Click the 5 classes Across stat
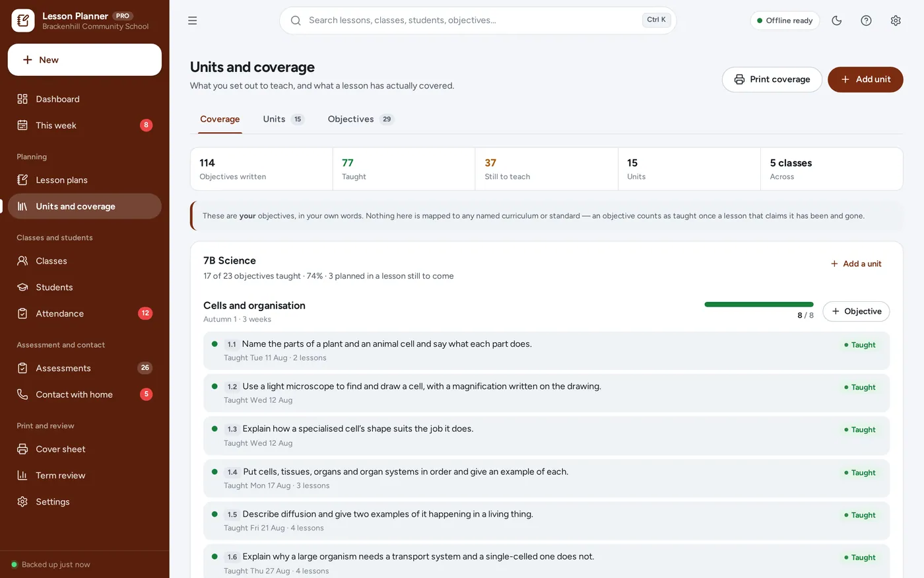Viewport: 924px width, 578px height. pyautogui.click(x=832, y=169)
